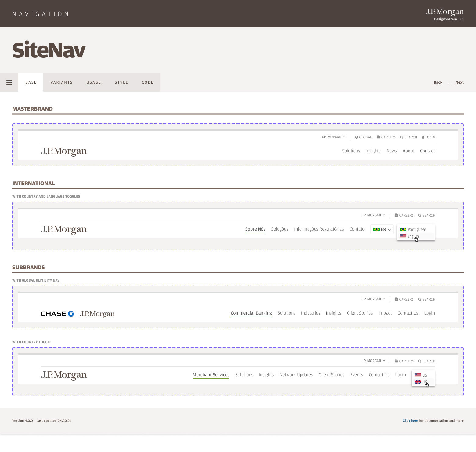Click CAREERS briefcase in Chase subbrand nav
This screenshot has height=452, width=476.
point(404,299)
